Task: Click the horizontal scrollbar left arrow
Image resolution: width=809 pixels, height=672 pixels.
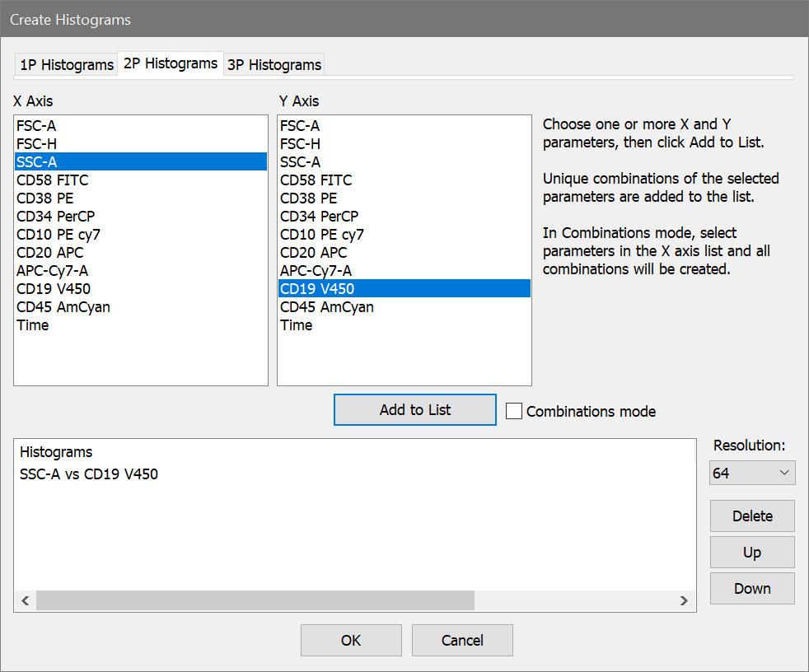Action: [x=26, y=601]
